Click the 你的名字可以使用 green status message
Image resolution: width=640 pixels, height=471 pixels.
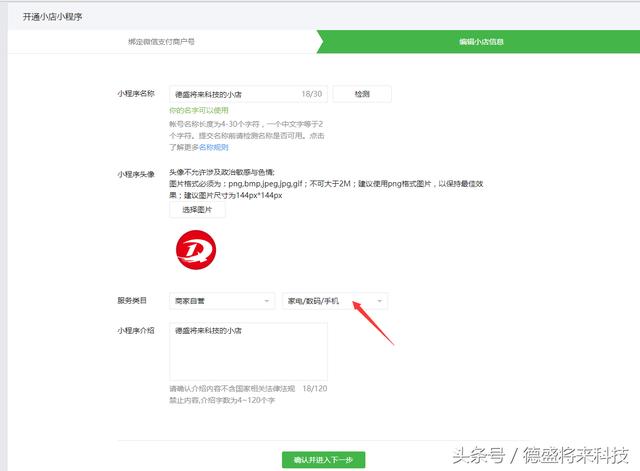pyautogui.click(x=199, y=110)
